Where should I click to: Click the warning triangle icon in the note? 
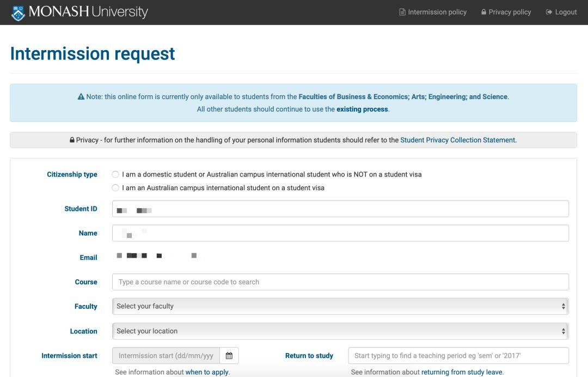[81, 97]
